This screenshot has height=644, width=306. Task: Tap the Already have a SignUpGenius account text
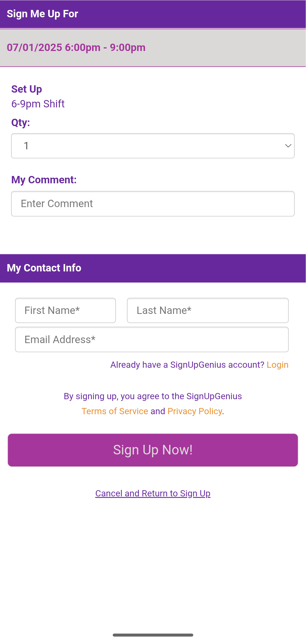pos(187,365)
